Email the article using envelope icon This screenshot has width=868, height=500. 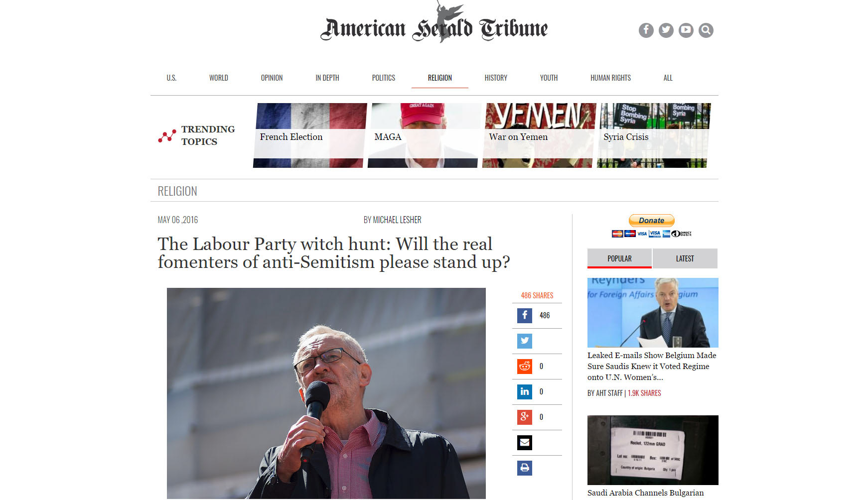click(525, 443)
